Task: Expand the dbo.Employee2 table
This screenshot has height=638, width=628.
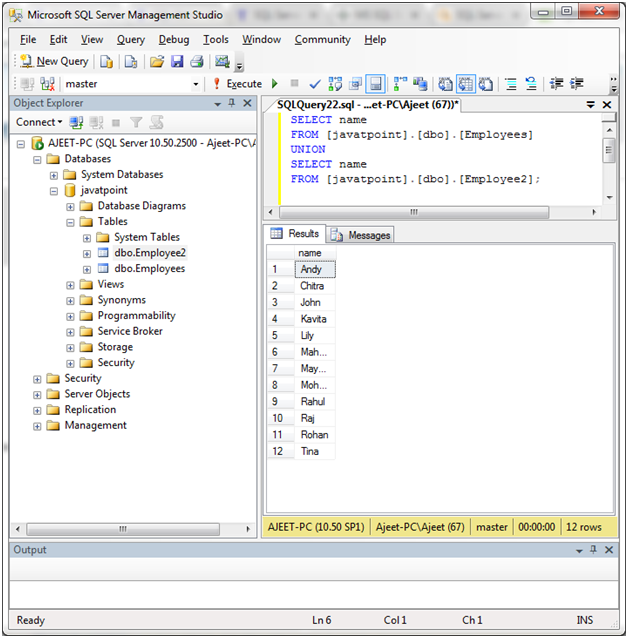Action: (x=87, y=254)
